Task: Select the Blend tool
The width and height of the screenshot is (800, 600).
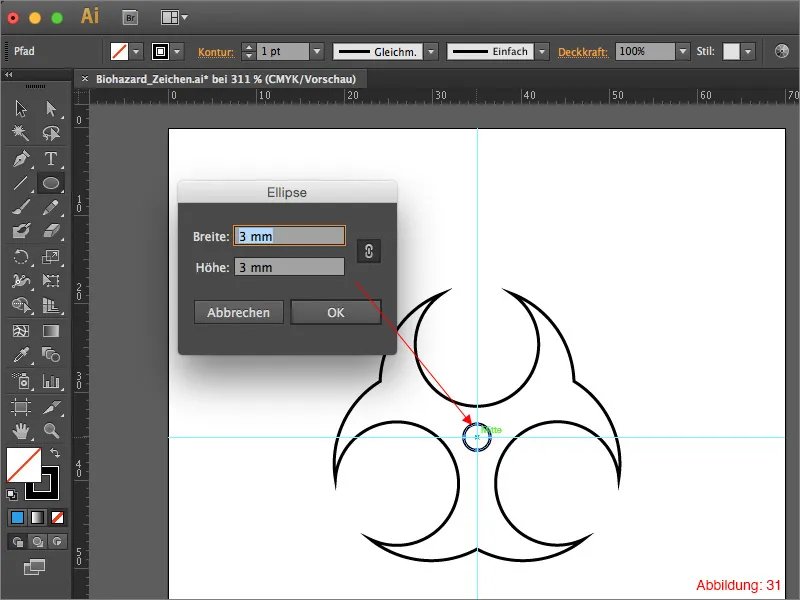Action: pyautogui.click(x=51, y=355)
